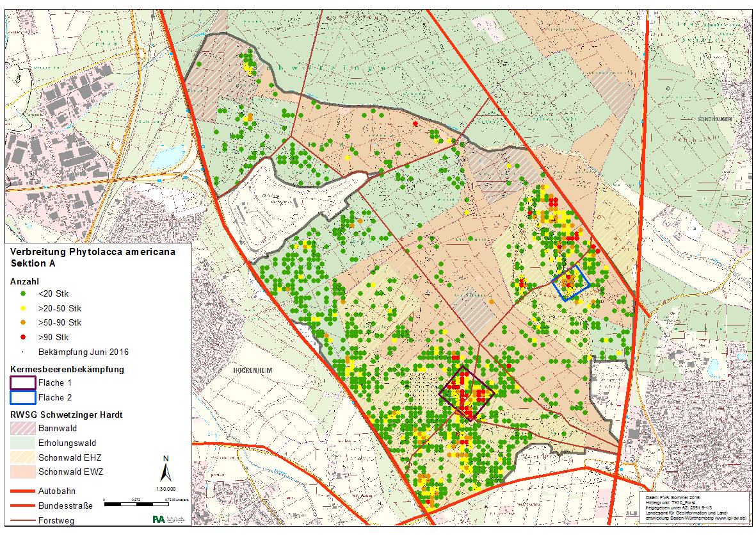Viewport: 756px width, 535px height.
Task: Click the Erholungswald green legend swatch
Action: click(x=22, y=443)
